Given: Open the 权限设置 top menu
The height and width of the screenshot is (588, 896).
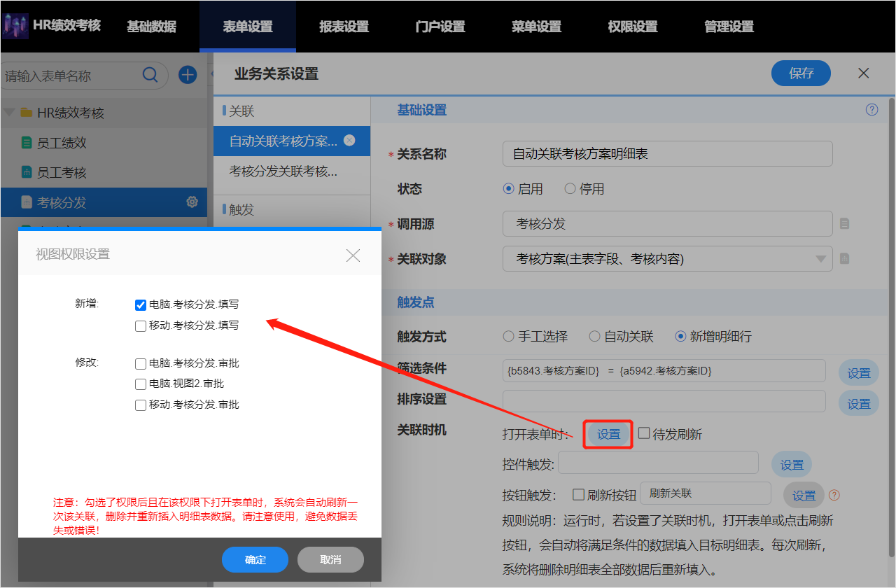Looking at the screenshot, I should 633,27.
